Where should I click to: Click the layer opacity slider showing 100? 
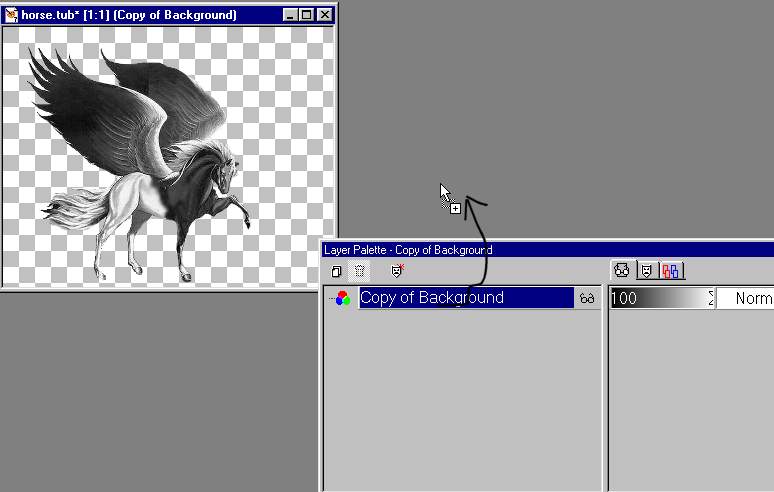click(658, 298)
